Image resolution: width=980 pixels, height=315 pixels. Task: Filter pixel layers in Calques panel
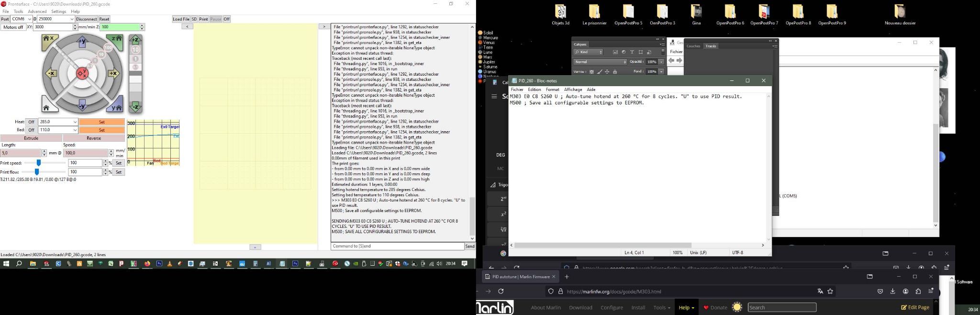[x=615, y=52]
